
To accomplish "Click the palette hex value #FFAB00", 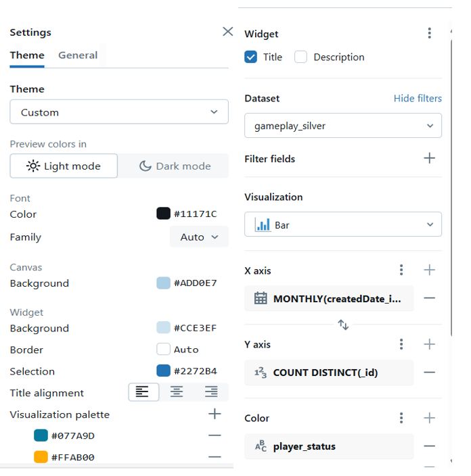I will 73,457.
